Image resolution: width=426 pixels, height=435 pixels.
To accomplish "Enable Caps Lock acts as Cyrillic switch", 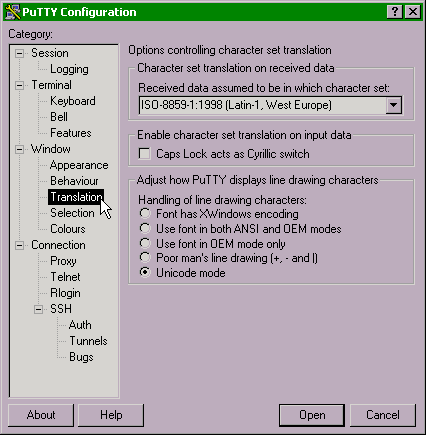I will pos(145,154).
